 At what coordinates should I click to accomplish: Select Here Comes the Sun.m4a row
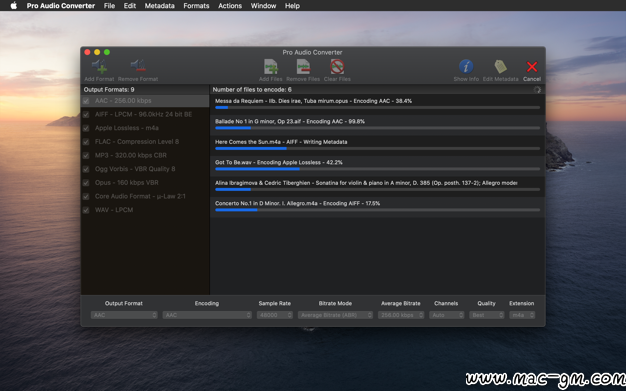point(377,145)
